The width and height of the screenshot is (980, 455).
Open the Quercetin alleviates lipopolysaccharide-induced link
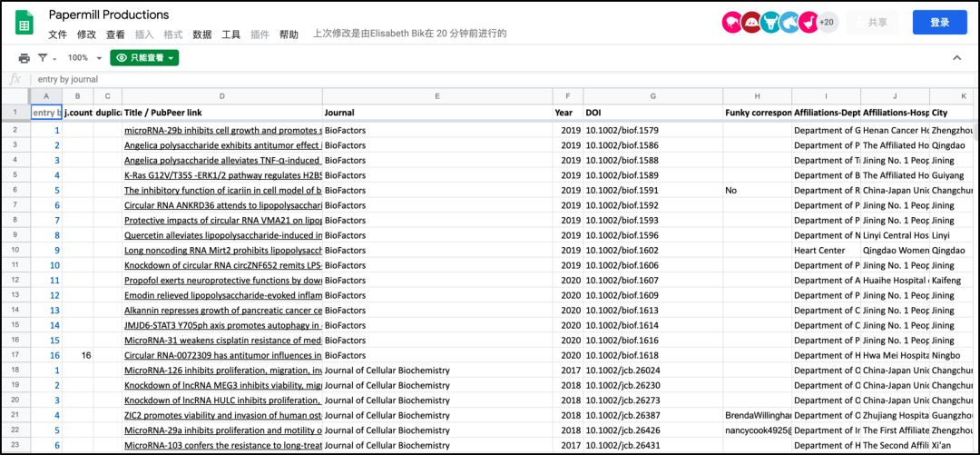tap(223, 236)
